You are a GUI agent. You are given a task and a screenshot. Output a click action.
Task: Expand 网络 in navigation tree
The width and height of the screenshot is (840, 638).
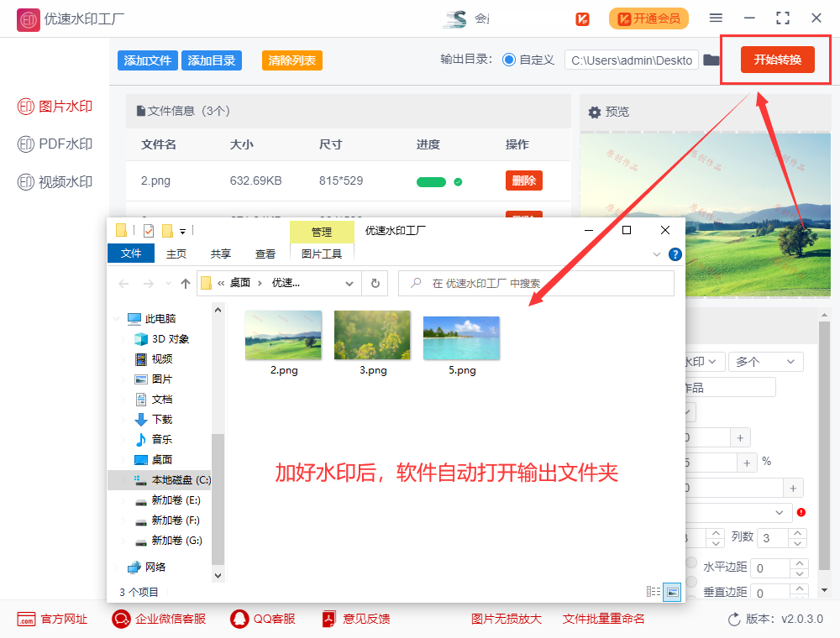[116, 567]
